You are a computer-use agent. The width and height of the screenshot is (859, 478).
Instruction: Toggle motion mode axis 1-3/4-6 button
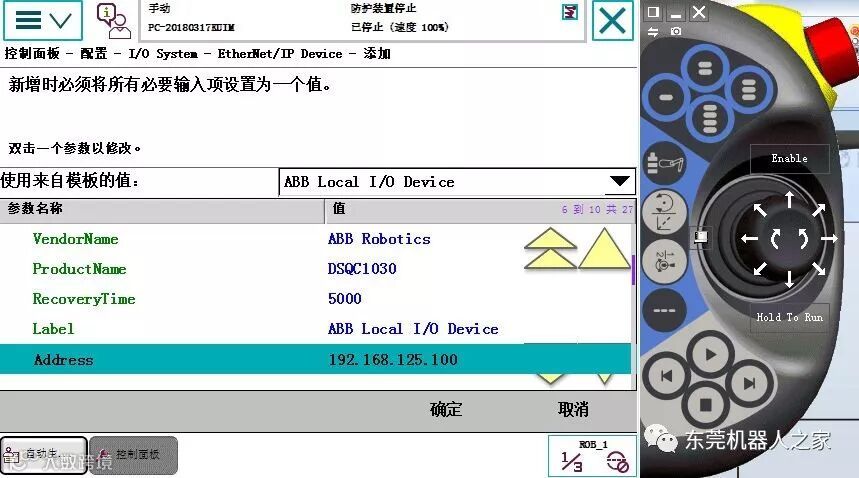tap(664, 260)
